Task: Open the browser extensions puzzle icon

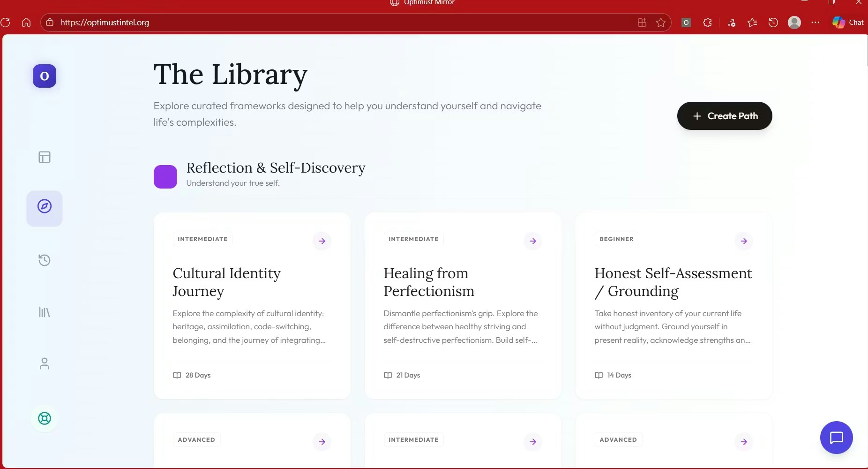Action: pyautogui.click(x=708, y=23)
